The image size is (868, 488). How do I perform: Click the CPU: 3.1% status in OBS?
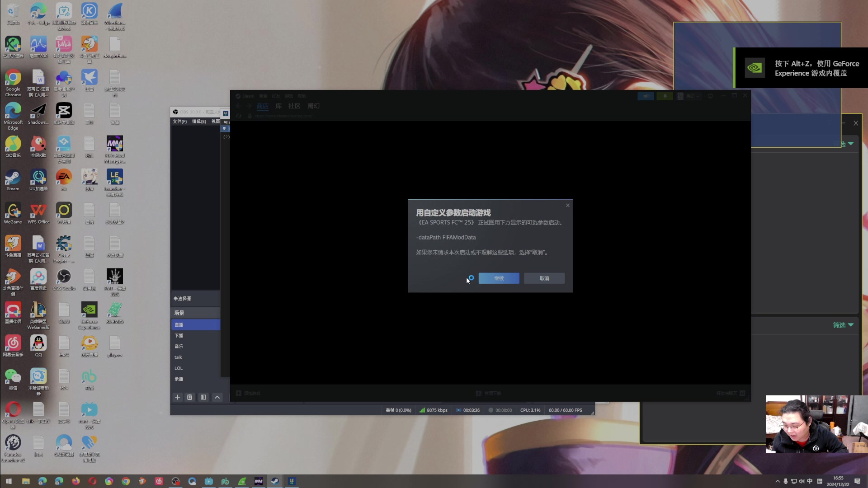(x=530, y=410)
